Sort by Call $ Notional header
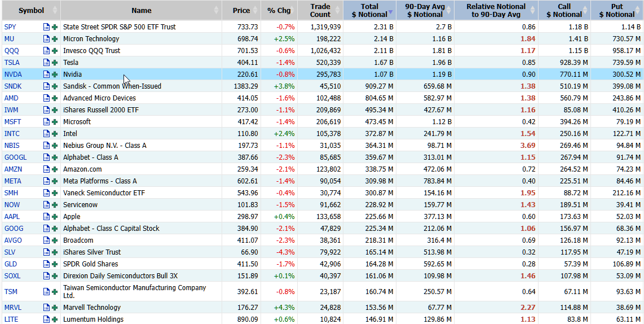644x324 pixels. tap(564, 11)
